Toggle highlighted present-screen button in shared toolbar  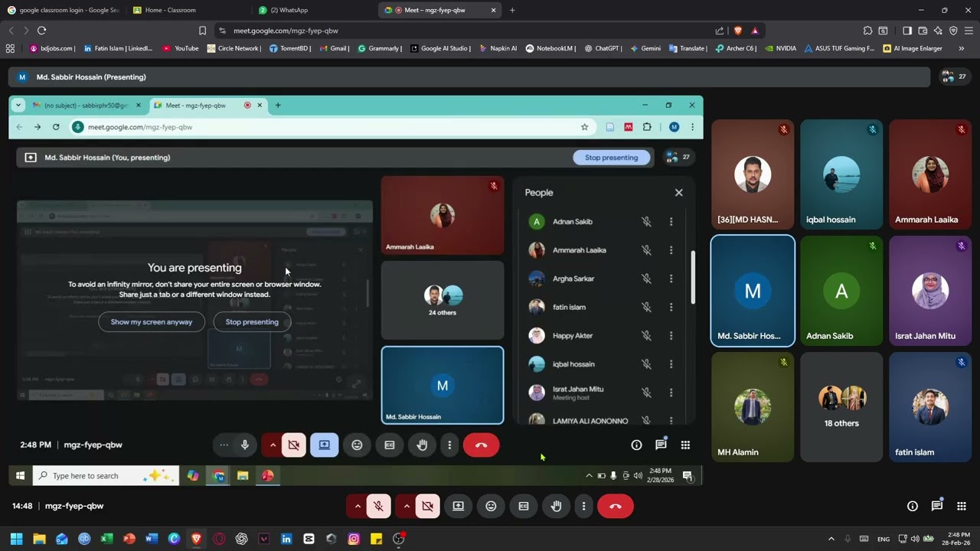325,445
